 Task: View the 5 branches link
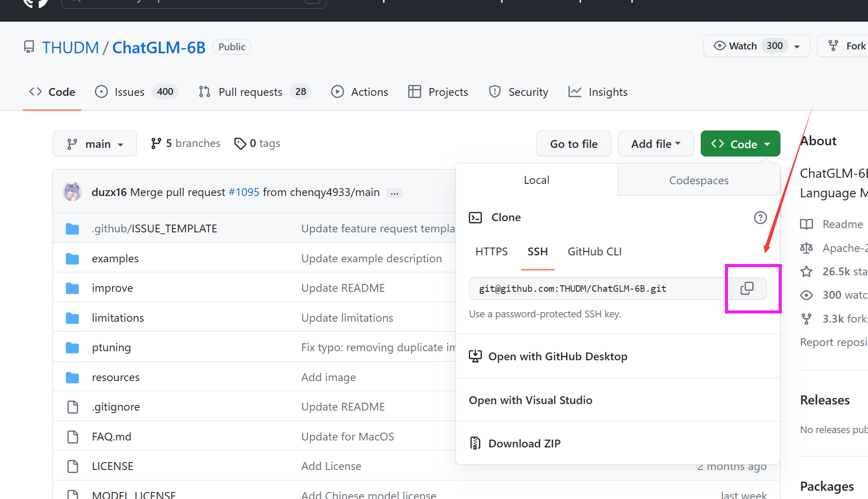(185, 143)
